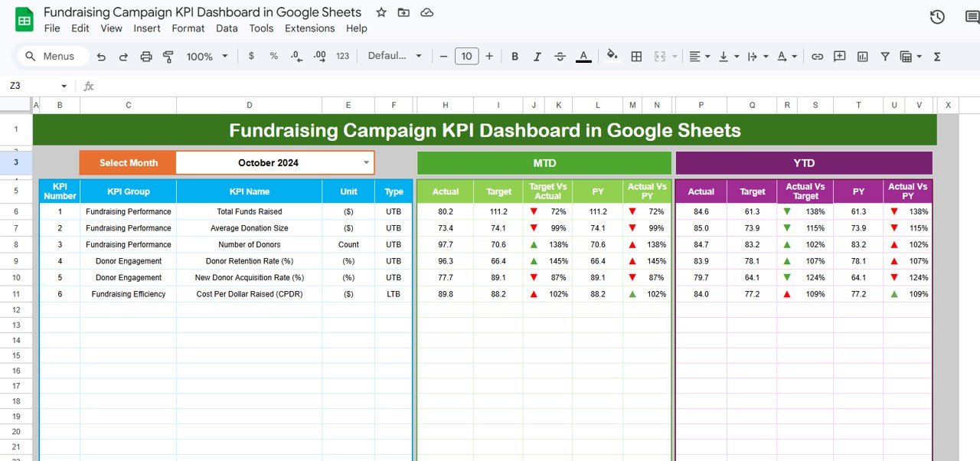This screenshot has height=461, width=980.
Task: Open the borders tool
Action: [x=636, y=56]
